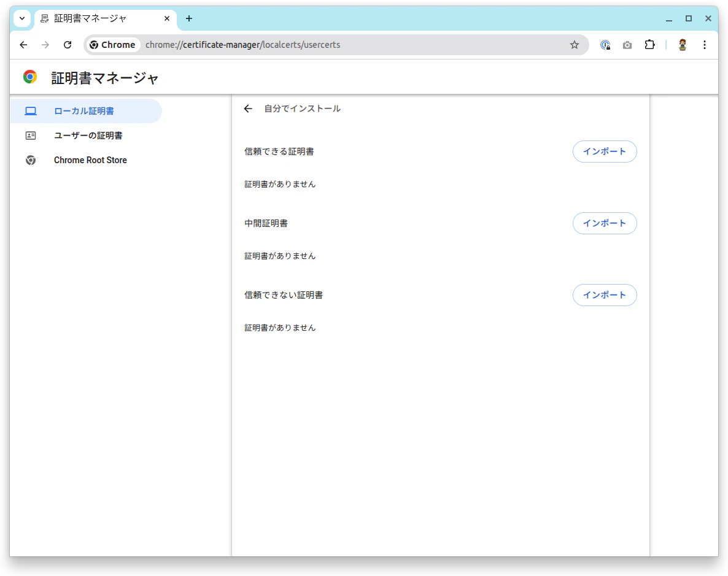Screen dimensions: 728x576
Task: Click the laptop icon beside ローカル証明書
Action: tap(31, 111)
